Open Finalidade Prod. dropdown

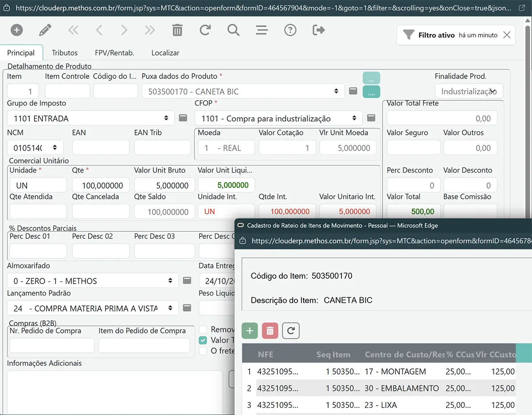coord(469,91)
